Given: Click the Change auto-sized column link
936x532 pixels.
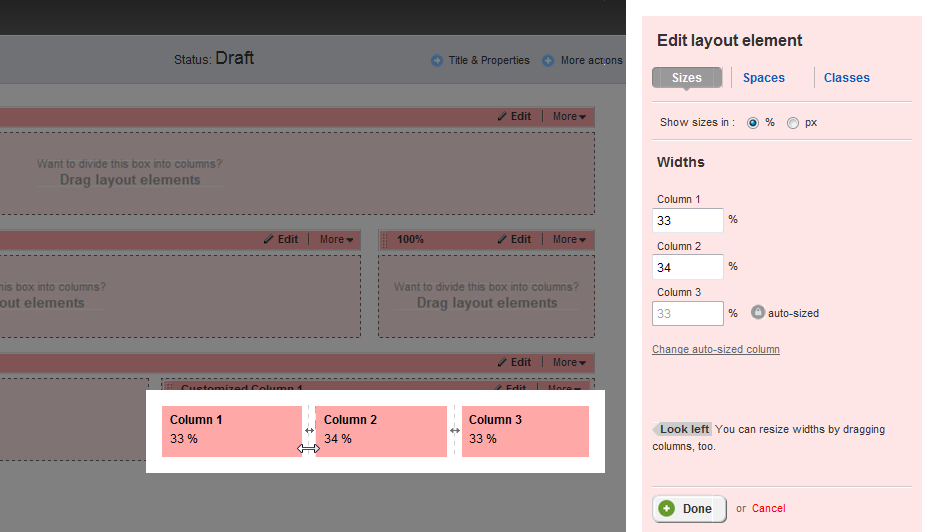Looking at the screenshot, I should [716, 350].
